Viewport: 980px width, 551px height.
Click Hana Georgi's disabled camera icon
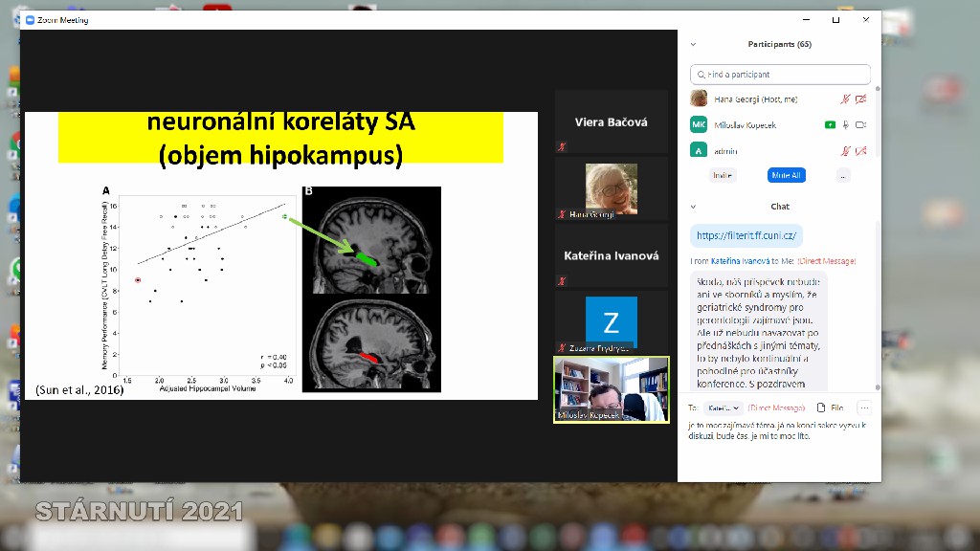point(860,99)
